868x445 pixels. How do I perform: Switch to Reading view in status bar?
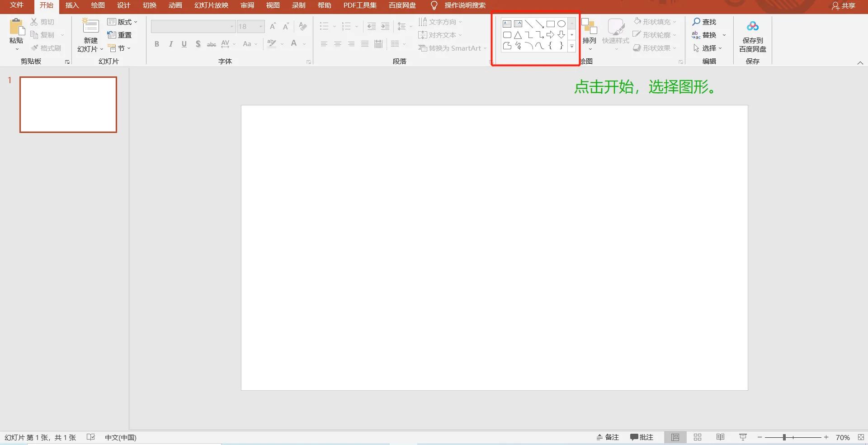(720, 437)
